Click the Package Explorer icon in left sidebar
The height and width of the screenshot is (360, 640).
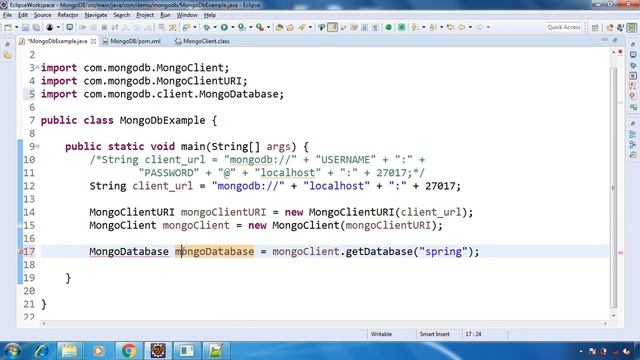8,56
